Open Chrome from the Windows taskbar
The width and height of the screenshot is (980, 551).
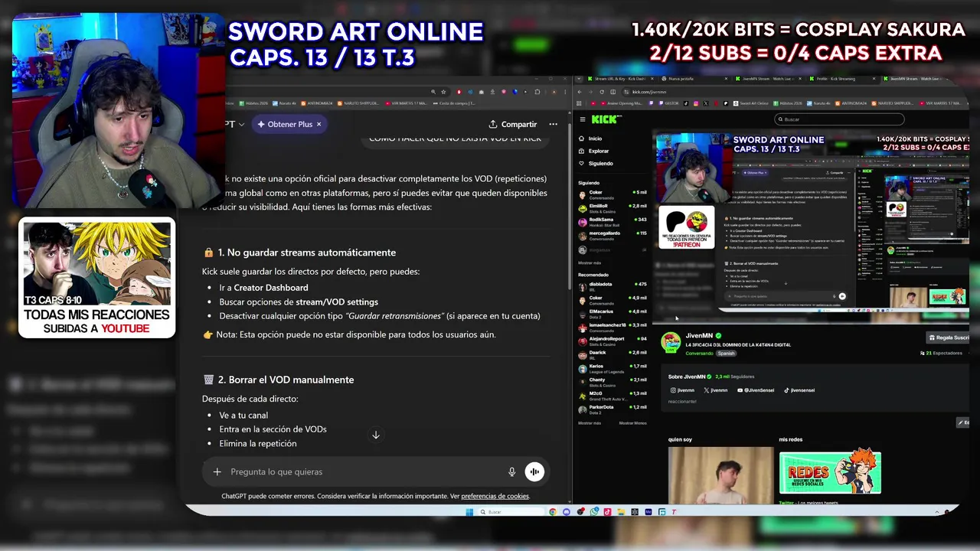(553, 512)
